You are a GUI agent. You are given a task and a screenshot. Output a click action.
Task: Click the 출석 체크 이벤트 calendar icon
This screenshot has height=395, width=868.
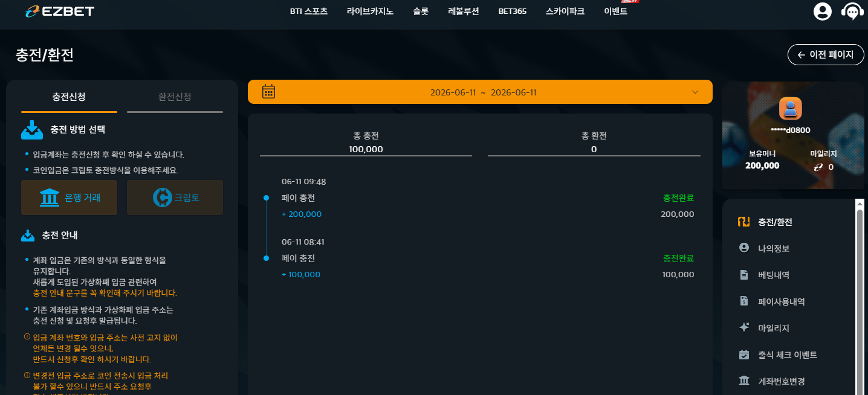pyautogui.click(x=744, y=355)
